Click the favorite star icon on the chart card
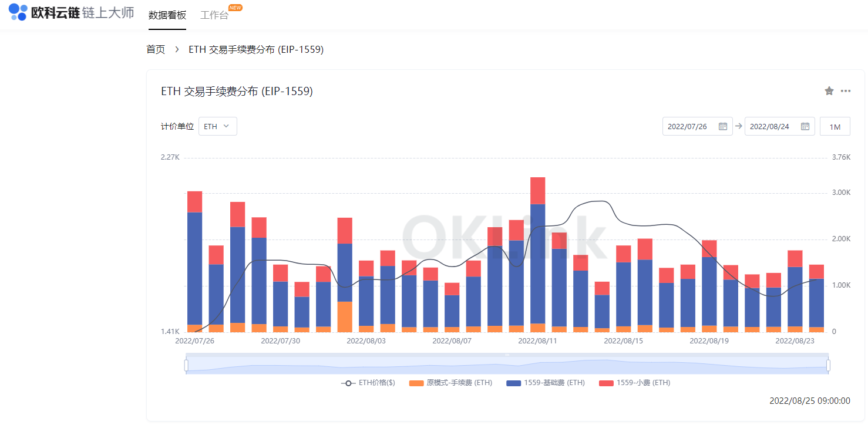The width and height of the screenshot is (868, 425). pyautogui.click(x=829, y=91)
